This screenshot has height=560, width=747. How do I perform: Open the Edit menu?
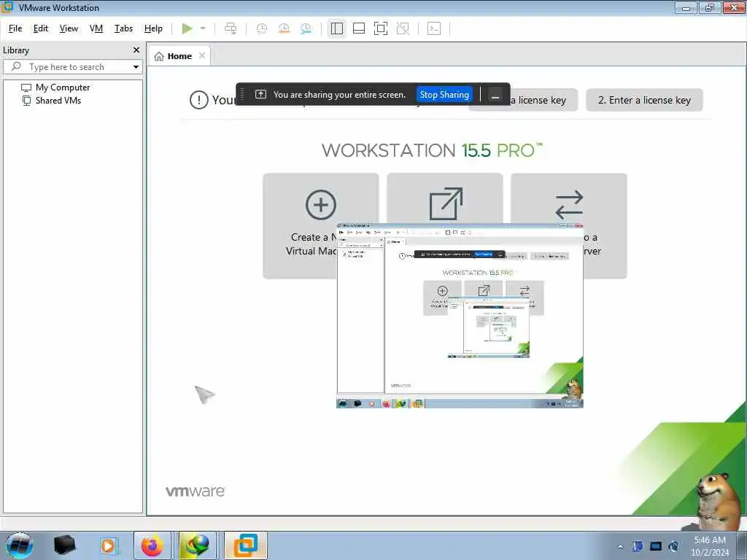pos(41,28)
